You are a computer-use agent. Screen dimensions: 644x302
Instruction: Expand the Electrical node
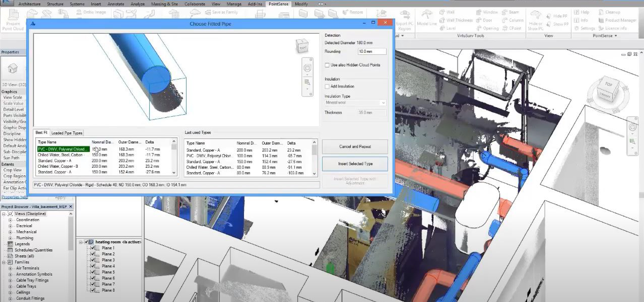coord(10,226)
